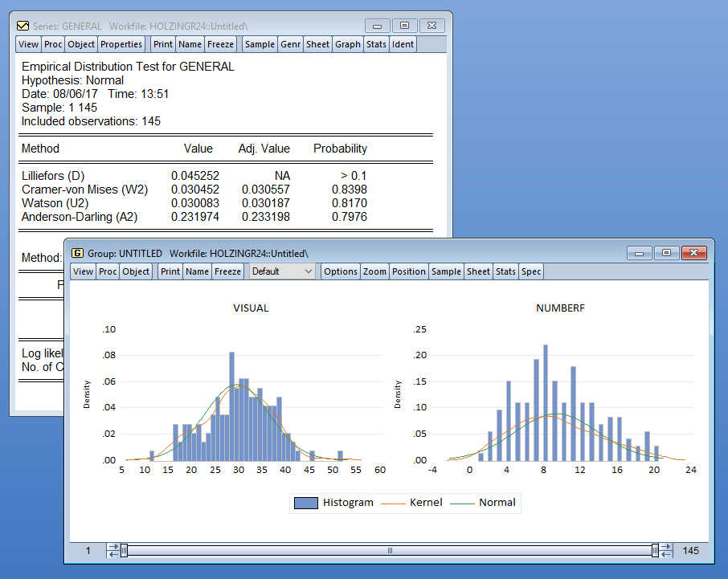Close the Group UNTITLED window

[693, 253]
